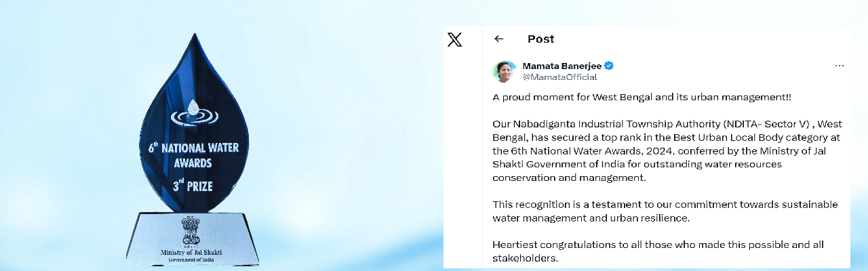Viewport: 868px width, 271px height.
Task: Click the Mamata Banerjee display name
Action: tap(562, 66)
